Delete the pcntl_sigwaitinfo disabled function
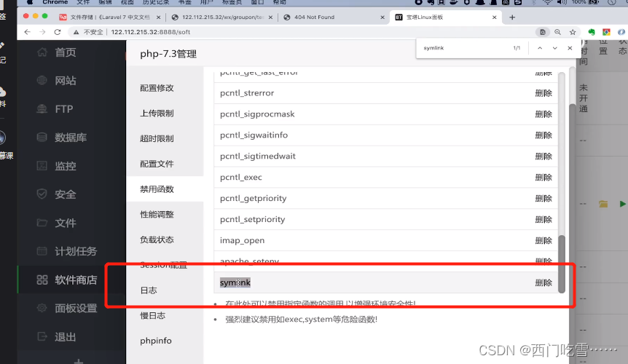 pos(543,135)
